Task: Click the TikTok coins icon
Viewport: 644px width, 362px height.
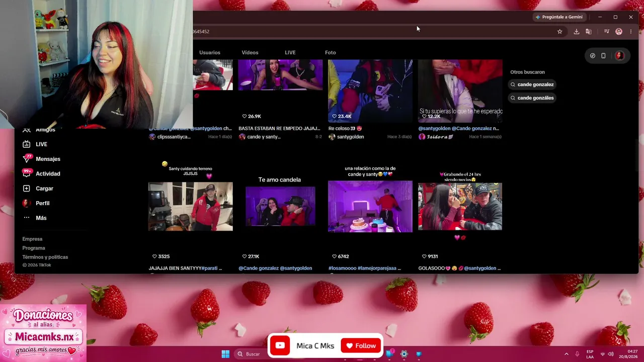Action: pos(593,56)
